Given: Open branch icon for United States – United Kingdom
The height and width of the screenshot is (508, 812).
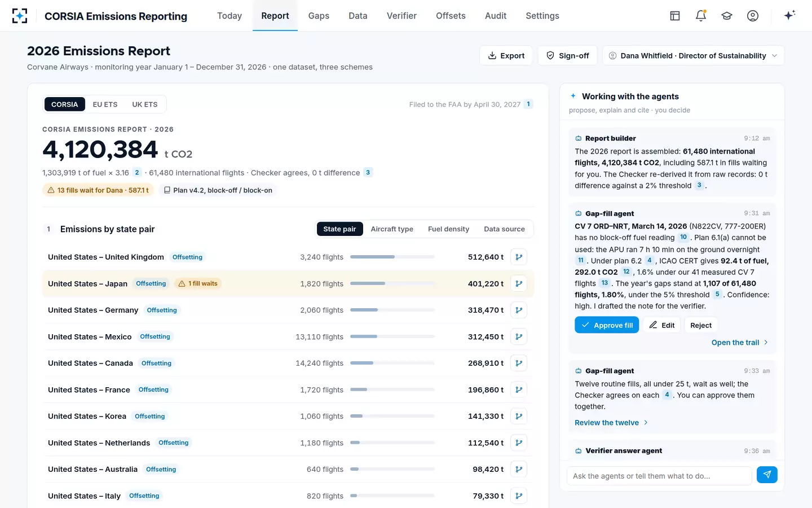Looking at the screenshot, I should [x=519, y=257].
